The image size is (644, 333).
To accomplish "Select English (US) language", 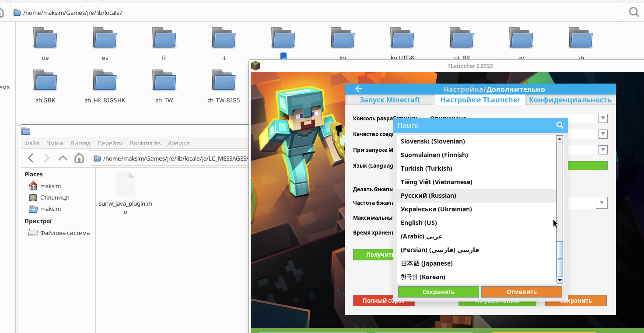I will pyautogui.click(x=476, y=223).
